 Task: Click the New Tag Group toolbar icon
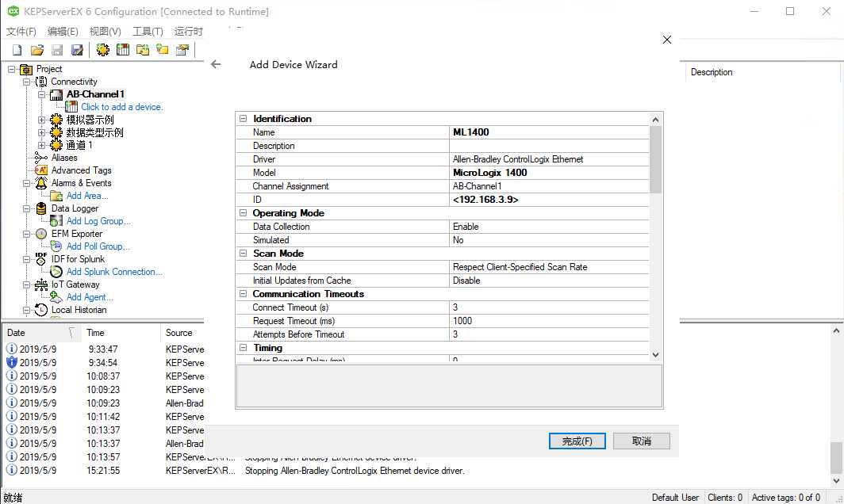tap(143, 50)
